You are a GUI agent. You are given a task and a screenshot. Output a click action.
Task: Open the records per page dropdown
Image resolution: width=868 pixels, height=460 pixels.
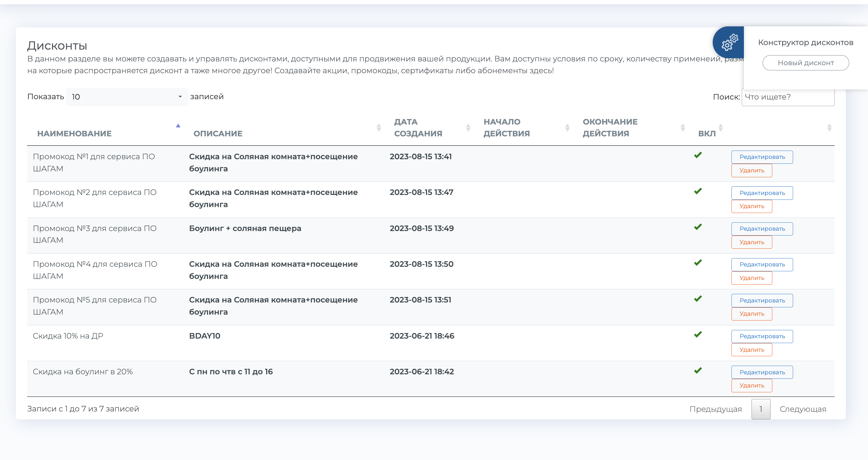tap(127, 97)
